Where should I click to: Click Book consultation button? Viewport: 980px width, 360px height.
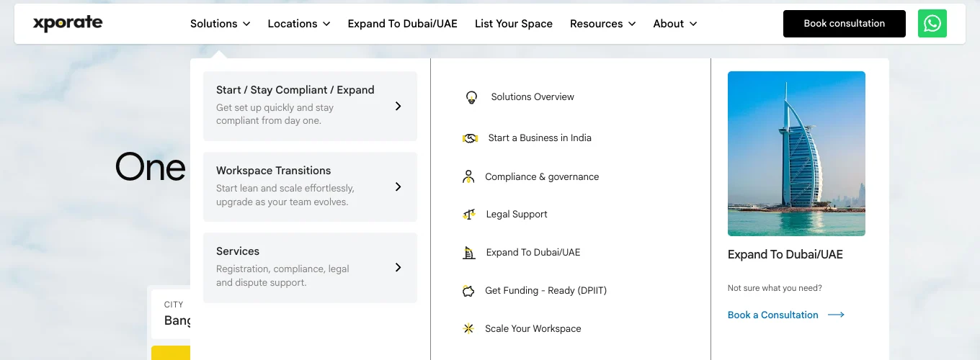[845, 24]
